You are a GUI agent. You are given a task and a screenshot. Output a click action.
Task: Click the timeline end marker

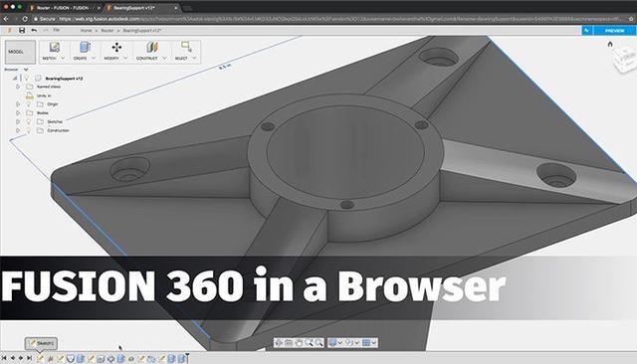[187, 357]
